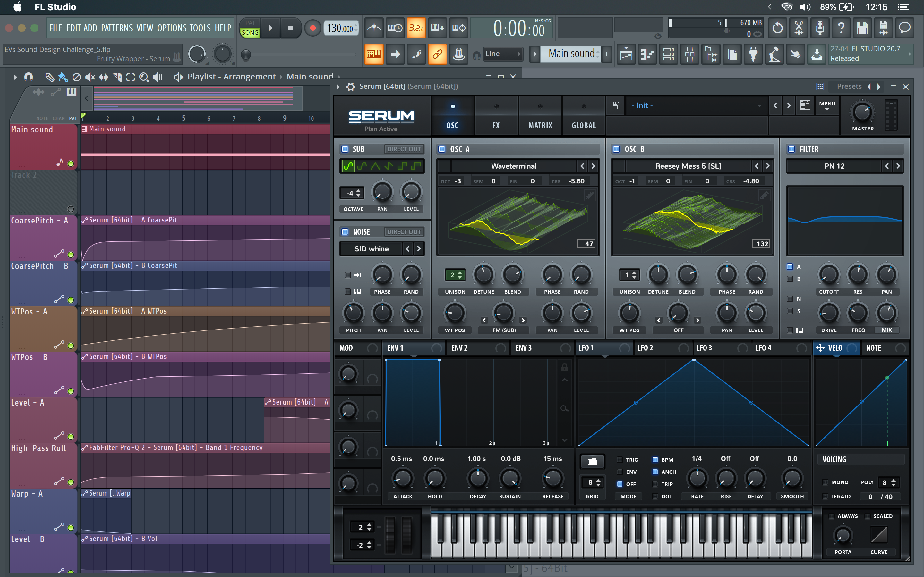Enable the MONO voicing checkbox

826,482
